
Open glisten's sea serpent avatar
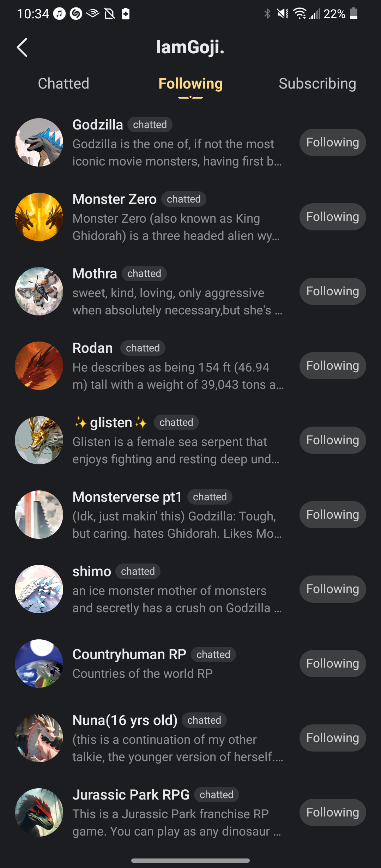(39, 440)
